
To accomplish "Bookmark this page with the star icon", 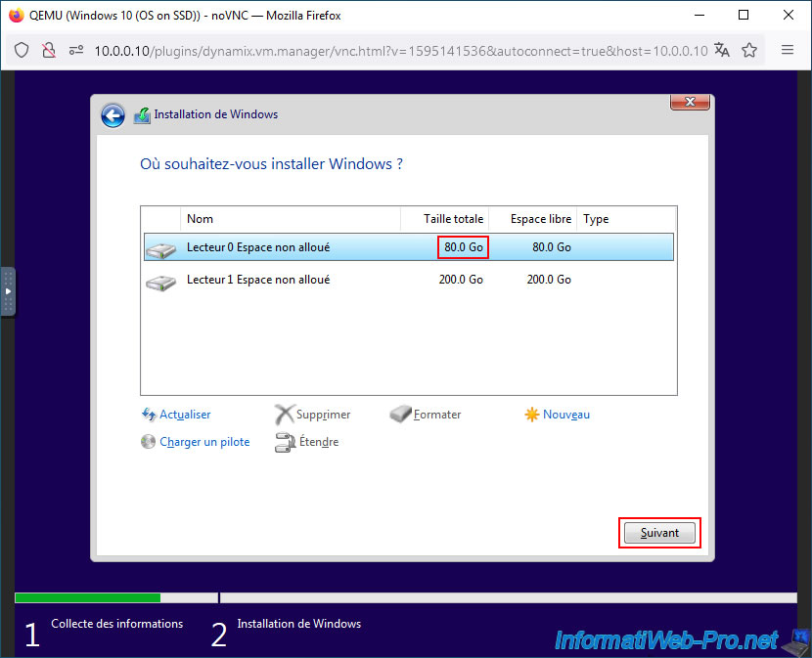I will (x=748, y=50).
